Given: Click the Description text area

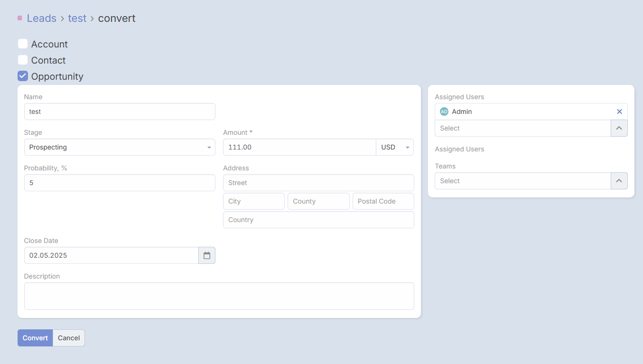Looking at the screenshot, I should 219,296.
